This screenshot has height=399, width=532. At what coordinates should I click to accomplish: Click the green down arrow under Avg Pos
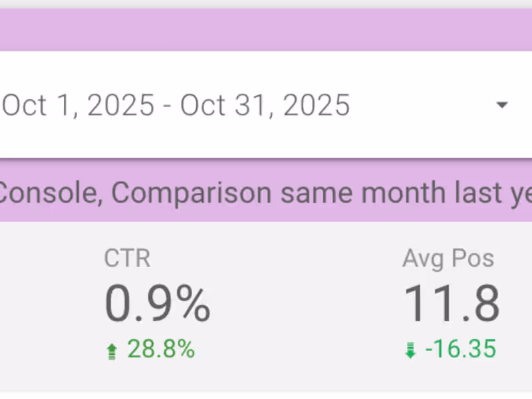pyautogui.click(x=410, y=350)
